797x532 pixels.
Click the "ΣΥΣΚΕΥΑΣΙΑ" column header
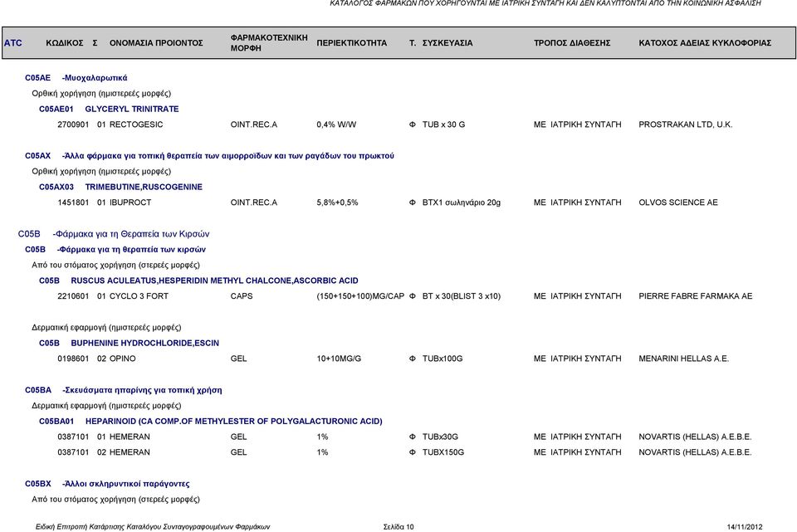point(447,42)
